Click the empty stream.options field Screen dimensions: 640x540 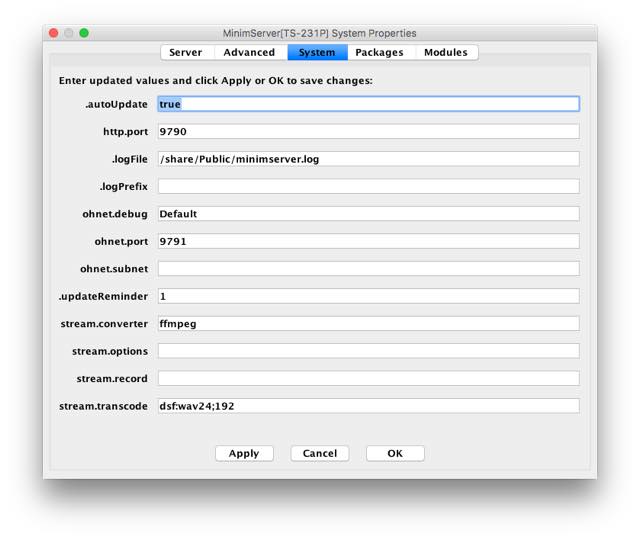pos(369,351)
